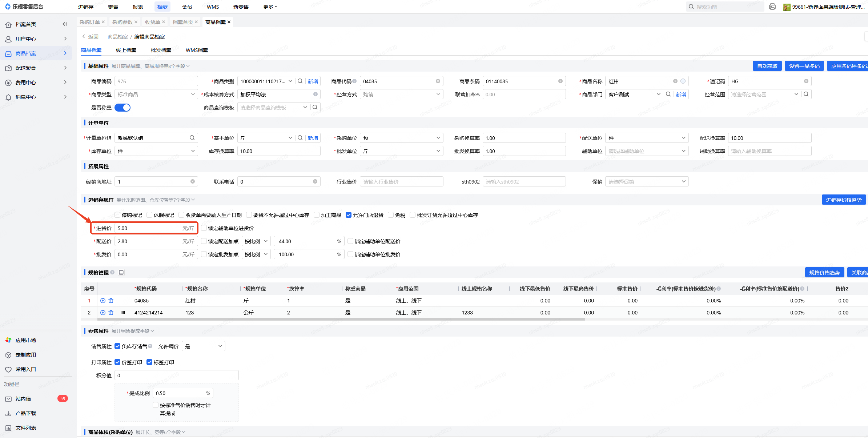Image resolution: width=868 pixels, height=438 pixels.
Task: Uncheck 允许门店退货 checkbox
Action: 349,215
